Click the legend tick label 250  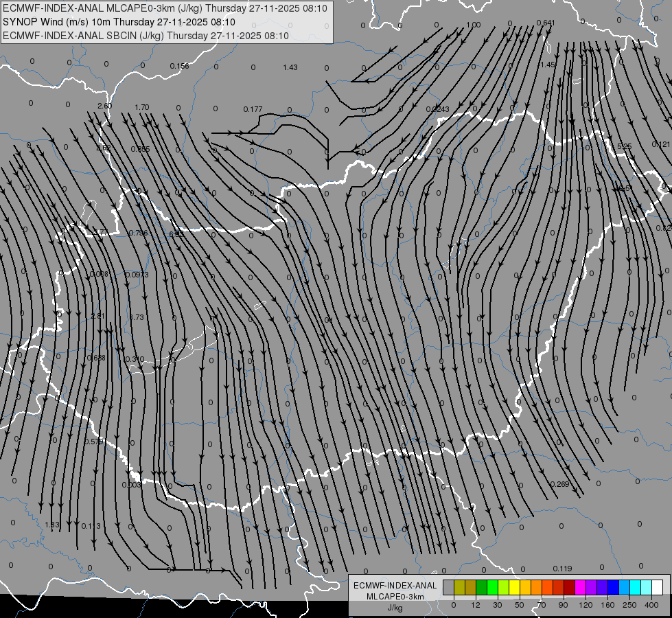click(629, 605)
